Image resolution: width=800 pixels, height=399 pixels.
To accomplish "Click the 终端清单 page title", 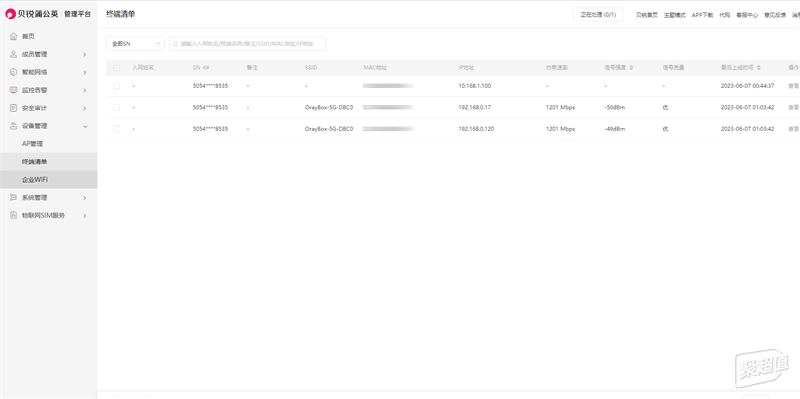I will click(x=120, y=14).
